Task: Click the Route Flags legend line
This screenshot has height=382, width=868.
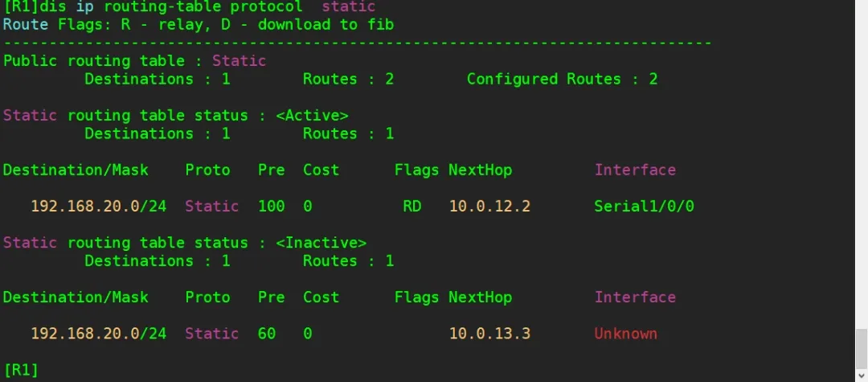Action: 199,24
